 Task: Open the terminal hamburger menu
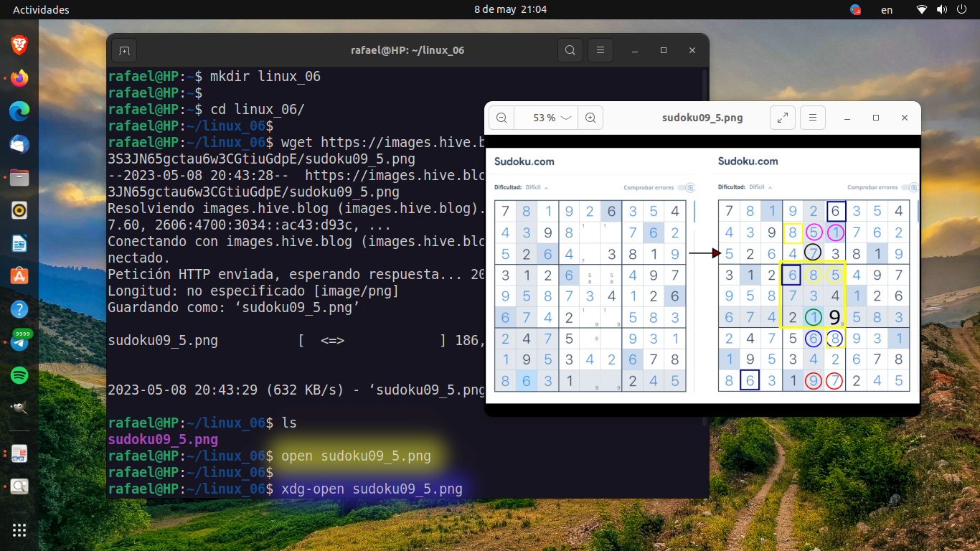pyautogui.click(x=600, y=50)
